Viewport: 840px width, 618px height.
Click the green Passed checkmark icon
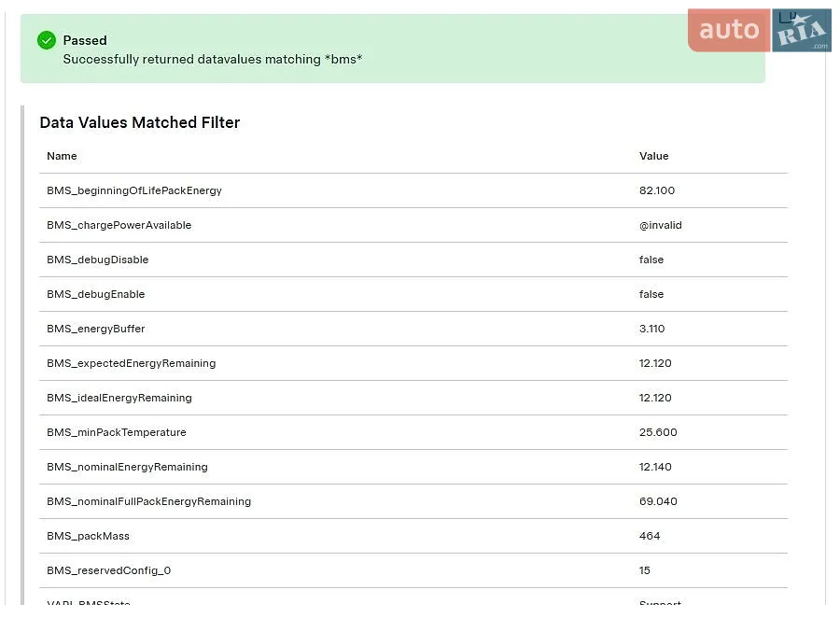[47, 40]
